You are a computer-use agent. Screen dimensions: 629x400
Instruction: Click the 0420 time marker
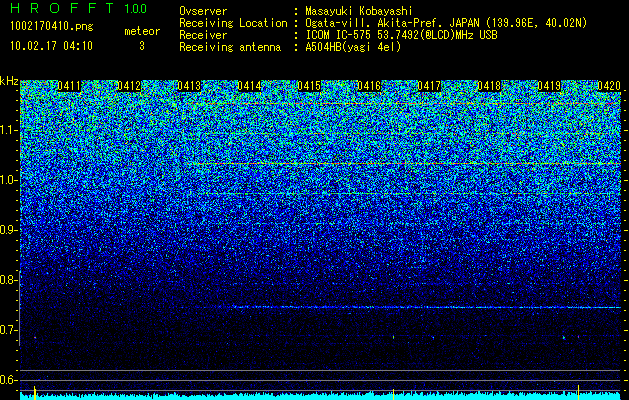pyautogui.click(x=609, y=86)
